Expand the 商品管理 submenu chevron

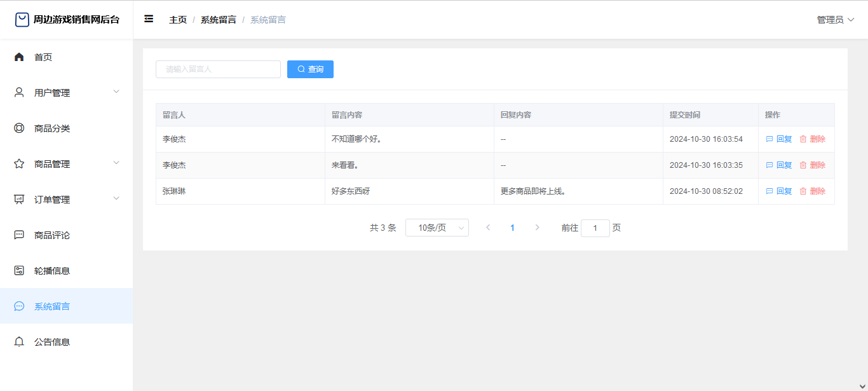coord(116,163)
